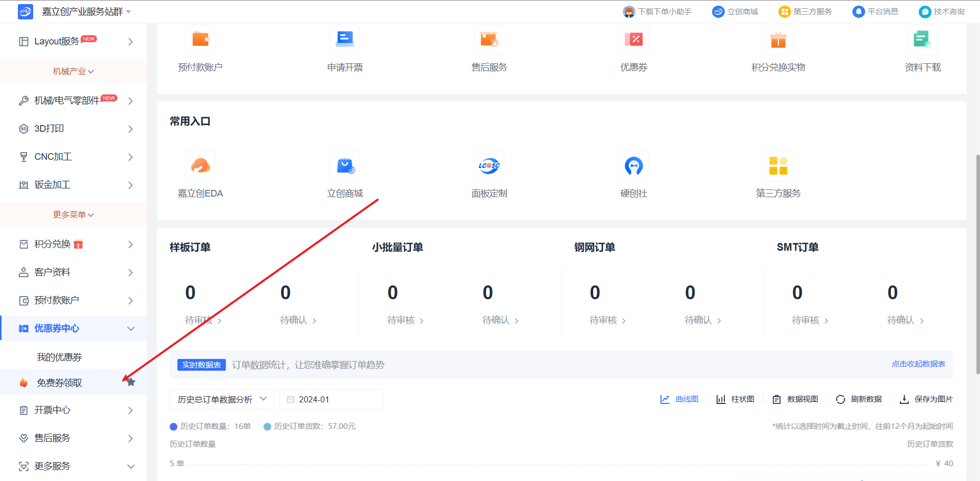The width and height of the screenshot is (980, 481).
Task: Open the CNC加工 sidebar menu
Action: coord(73,157)
